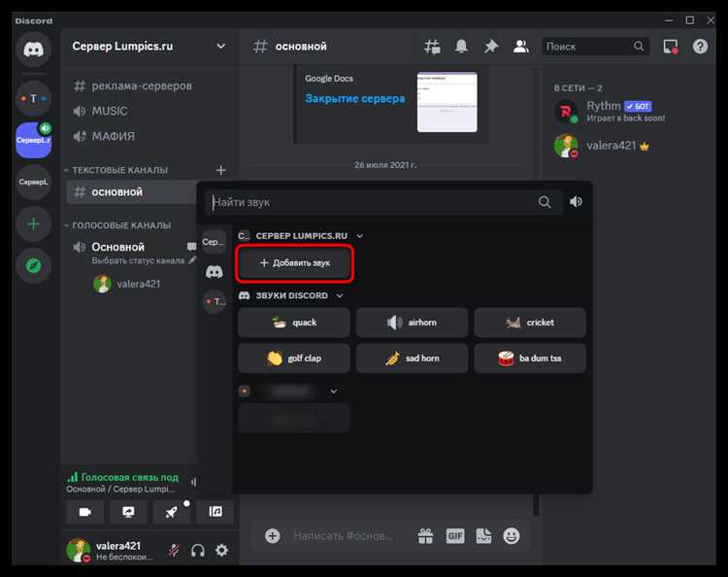Viewport: 728px width, 577px height.
Task: Unmute microphone icon
Action: click(x=174, y=551)
